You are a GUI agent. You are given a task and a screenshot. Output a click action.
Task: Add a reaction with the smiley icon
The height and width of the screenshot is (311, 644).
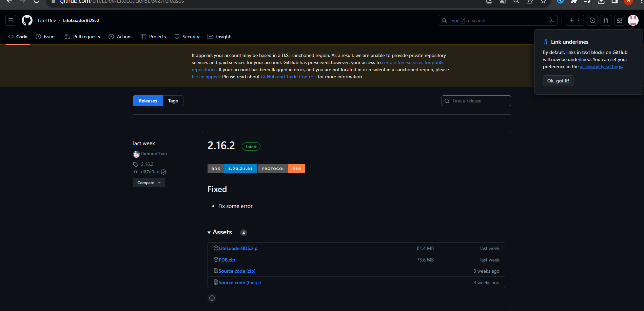pos(212,298)
